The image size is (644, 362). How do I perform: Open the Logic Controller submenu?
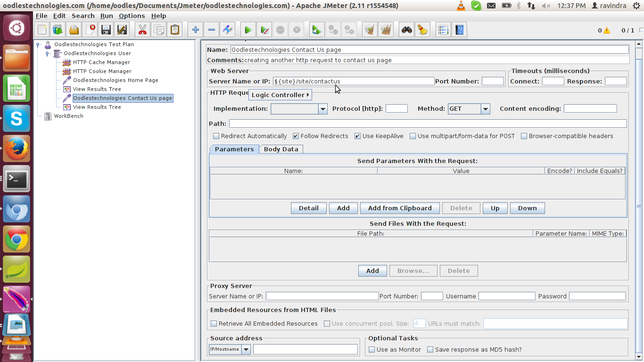280,95
